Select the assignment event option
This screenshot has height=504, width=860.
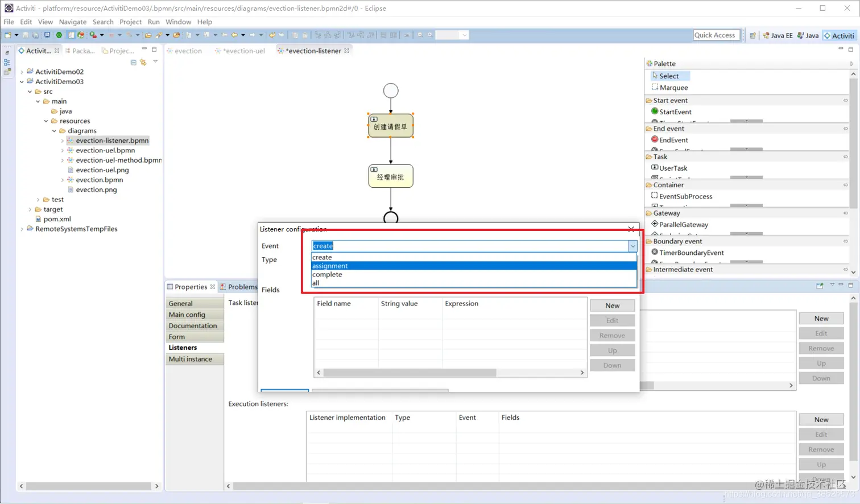click(474, 266)
